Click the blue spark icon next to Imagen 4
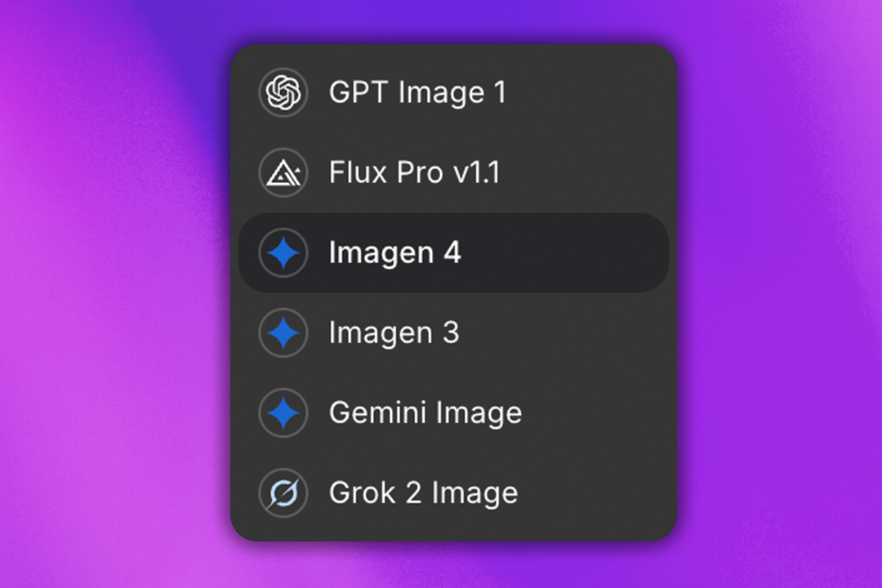The height and width of the screenshot is (588, 882). coord(283,252)
